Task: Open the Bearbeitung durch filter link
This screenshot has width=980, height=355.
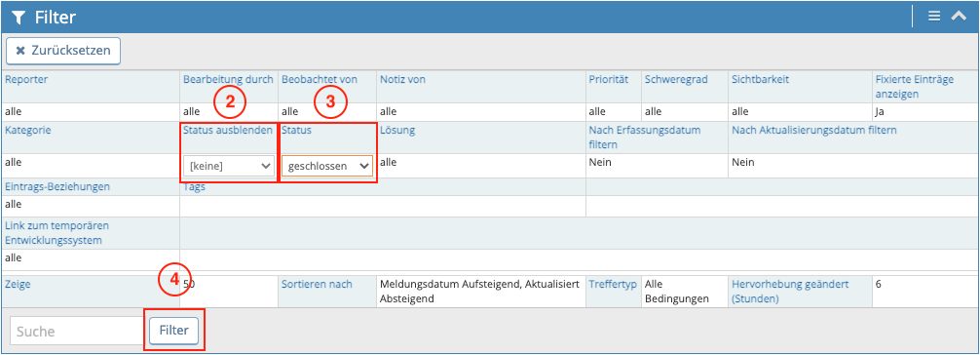Action: pyautogui.click(x=228, y=80)
